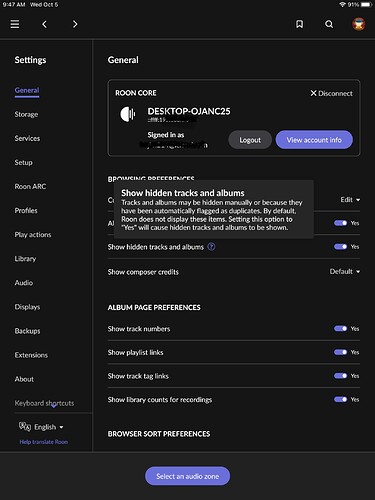Go back with the left arrow
Viewport: 375px width, 500px height.
coord(44,24)
